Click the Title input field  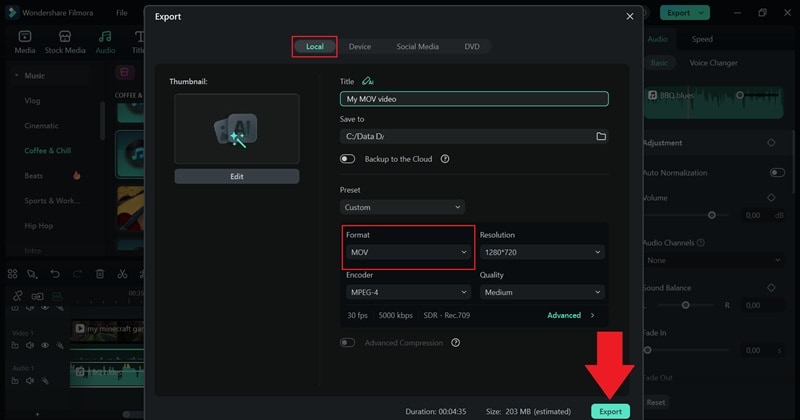point(474,99)
